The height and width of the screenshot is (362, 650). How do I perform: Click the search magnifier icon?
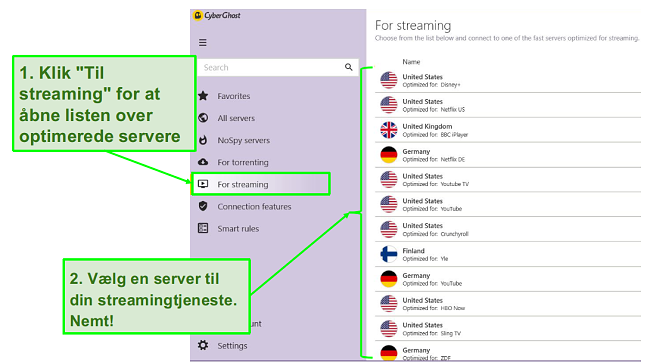click(349, 67)
